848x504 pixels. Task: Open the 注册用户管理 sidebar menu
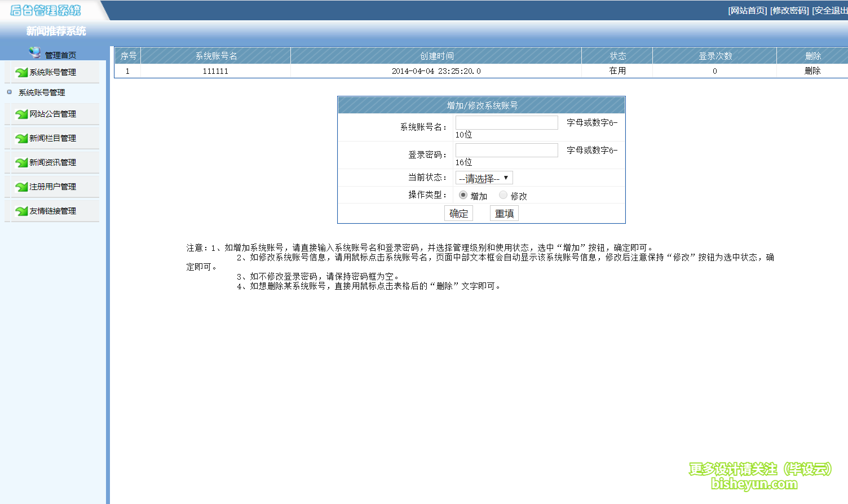pos(52,187)
